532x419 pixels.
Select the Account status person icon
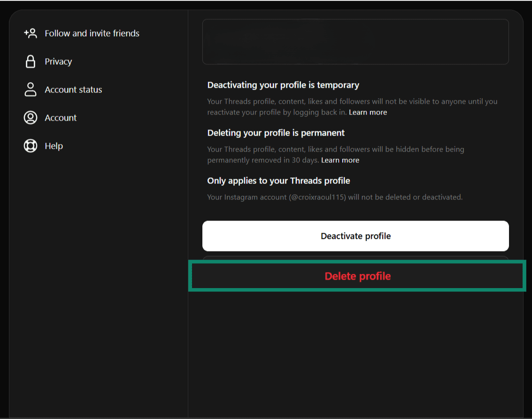pos(30,89)
